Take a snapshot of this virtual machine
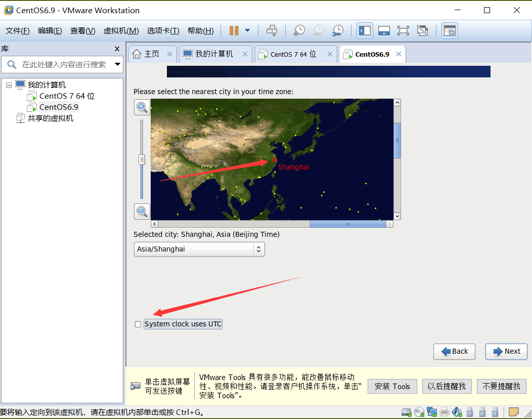Screen dimensions: 532x419 point(299,30)
